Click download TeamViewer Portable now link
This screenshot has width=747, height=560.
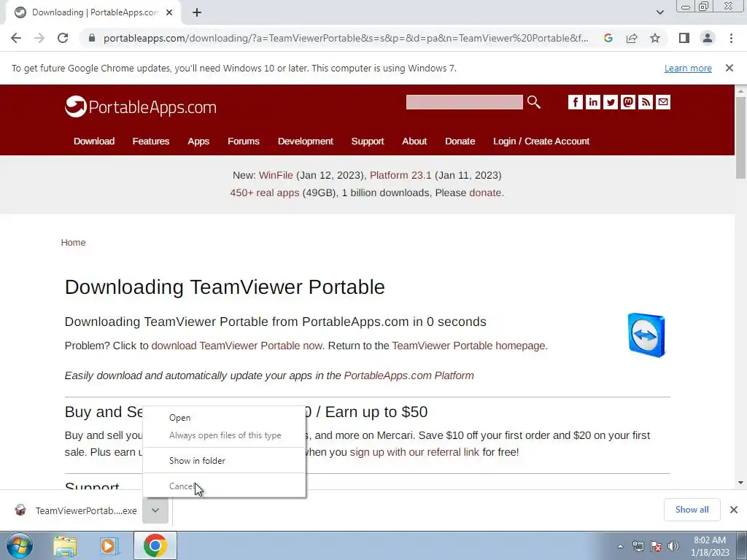tap(237, 346)
